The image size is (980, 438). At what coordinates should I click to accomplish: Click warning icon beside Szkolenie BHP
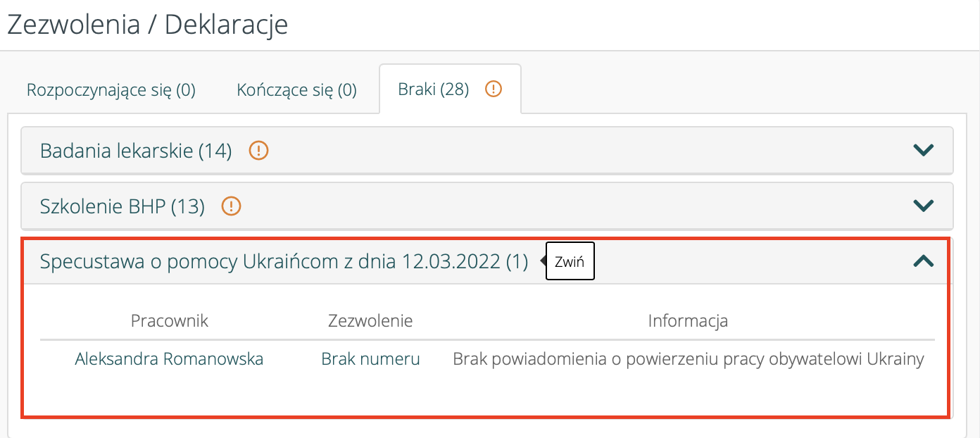(231, 206)
